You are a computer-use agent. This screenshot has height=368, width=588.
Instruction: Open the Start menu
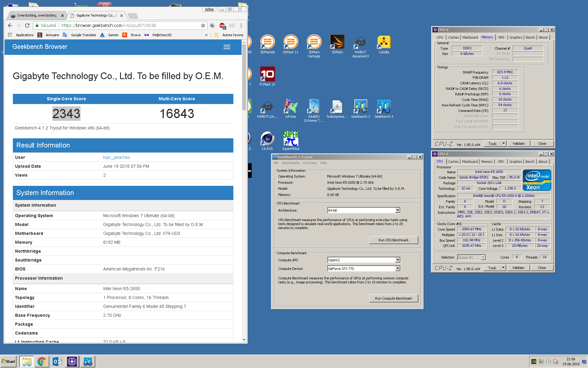click(8, 362)
